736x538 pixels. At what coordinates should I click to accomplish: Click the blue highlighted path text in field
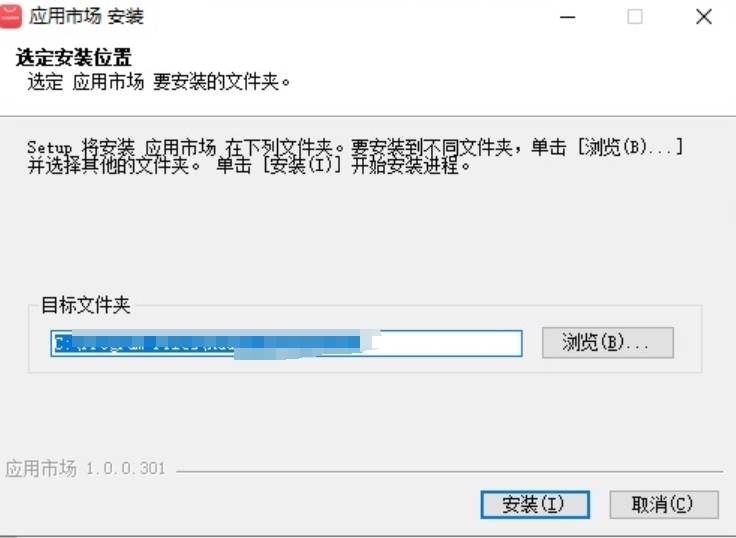(x=207, y=343)
